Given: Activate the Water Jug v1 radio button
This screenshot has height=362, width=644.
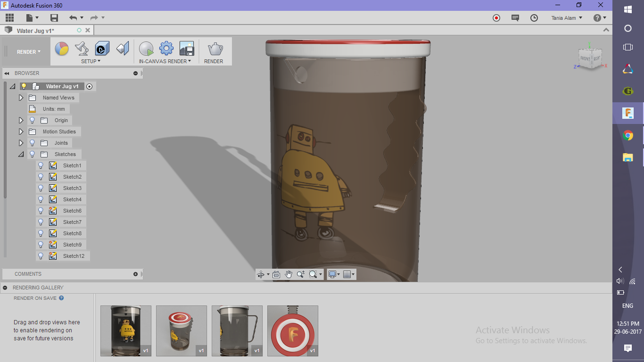Looking at the screenshot, I should (89, 86).
